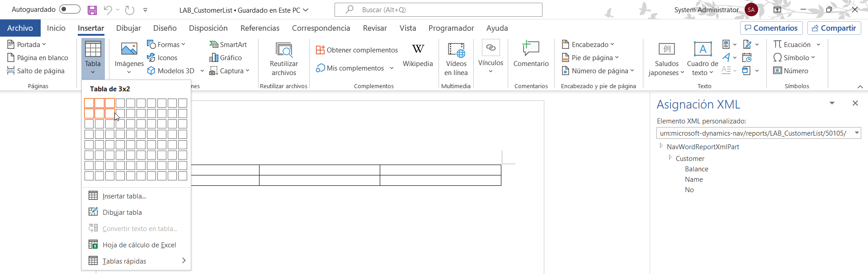Click the WordArt slanted A icon
Screen dimensions: 868x274
[726, 57]
